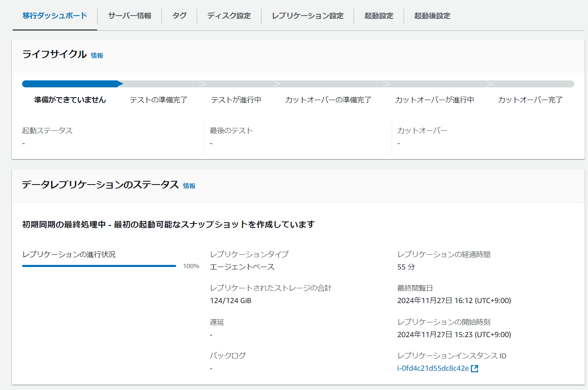
Task: Click the 55 分 elapsed time value
Action: 406,267
